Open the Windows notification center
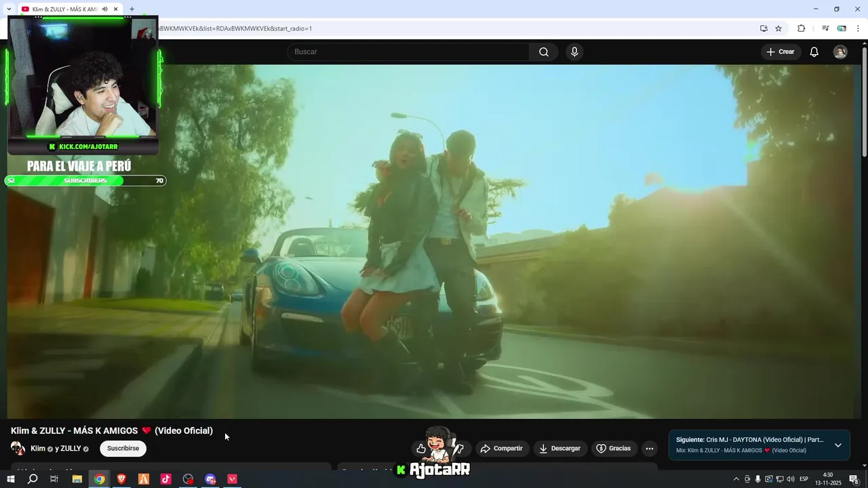The width and height of the screenshot is (868, 488). click(854, 479)
